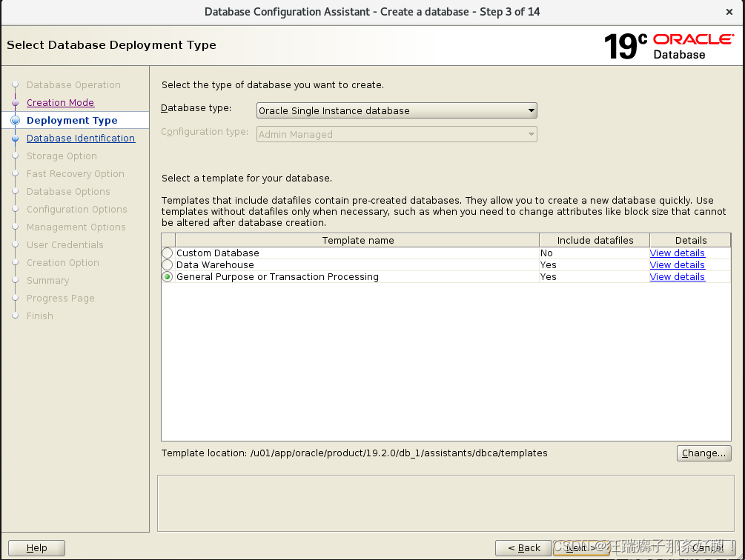Proceed with the Next button
The image size is (745, 560).
pos(580,547)
